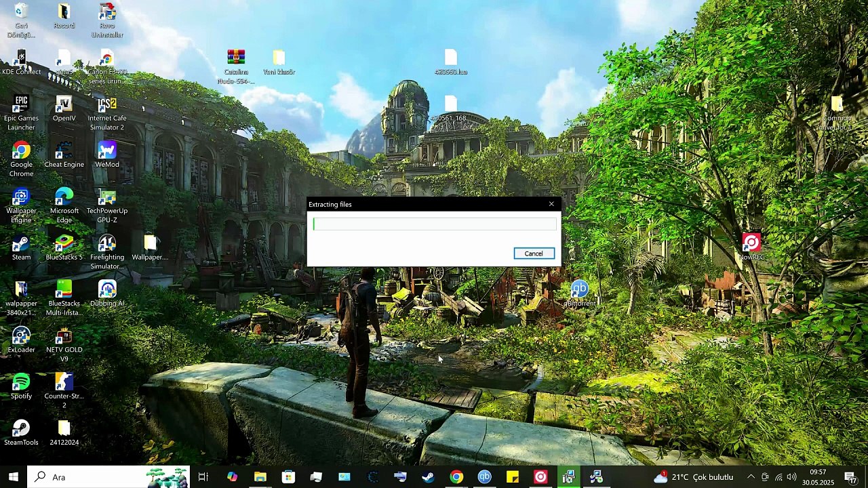
Task: Select the SteamTools desktop icon
Action: [21, 432]
